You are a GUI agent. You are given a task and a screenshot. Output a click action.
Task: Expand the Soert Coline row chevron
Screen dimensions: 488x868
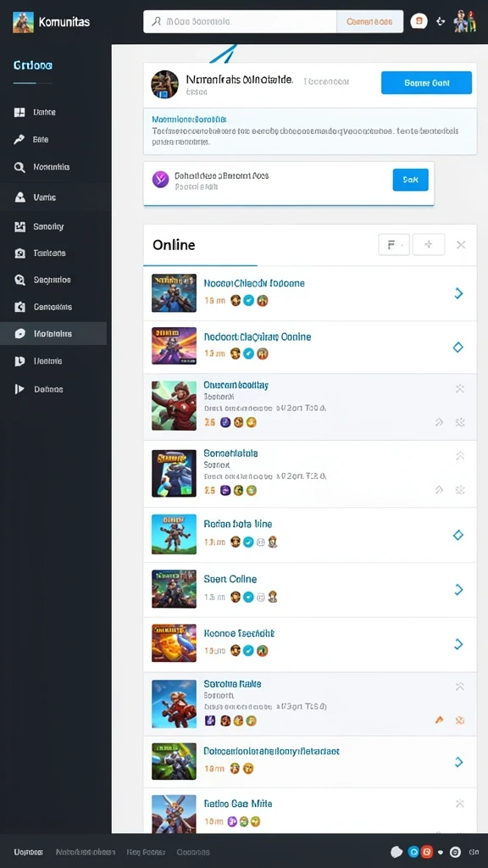458,590
